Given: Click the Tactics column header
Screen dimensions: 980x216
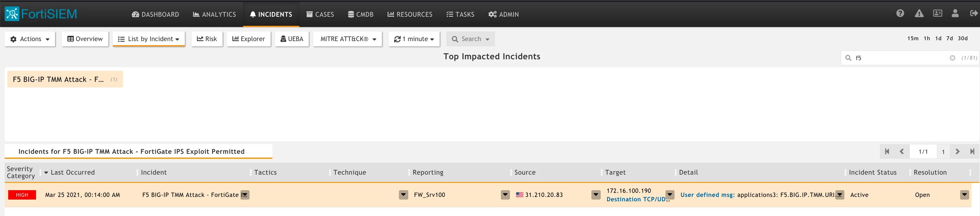Looking at the screenshot, I should (x=266, y=173).
